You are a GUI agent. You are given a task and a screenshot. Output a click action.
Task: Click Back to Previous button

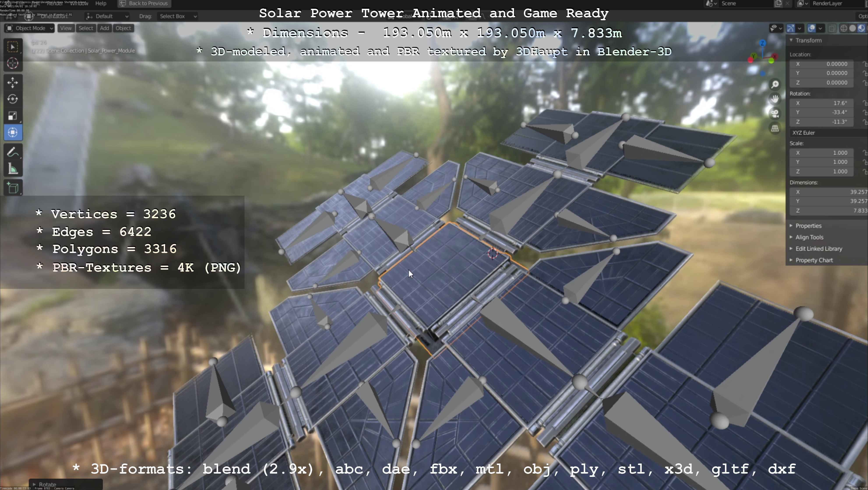pyautogui.click(x=144, y=4)
